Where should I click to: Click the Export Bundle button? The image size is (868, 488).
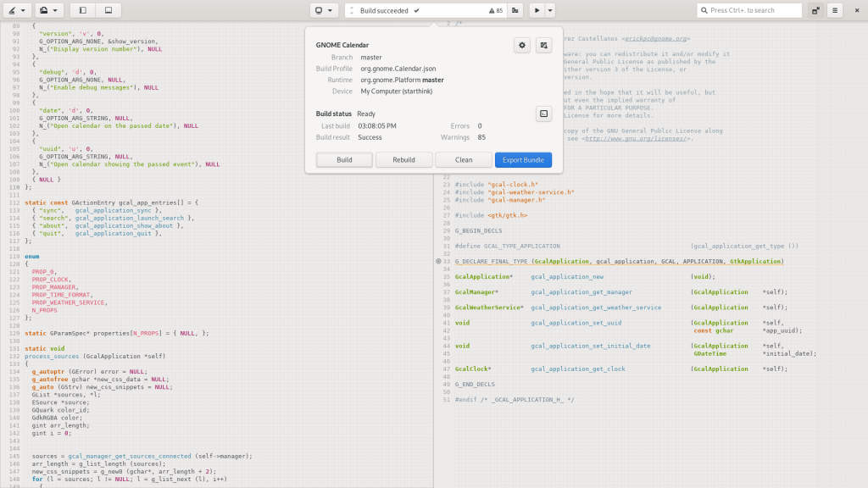[x=523, y=160]
